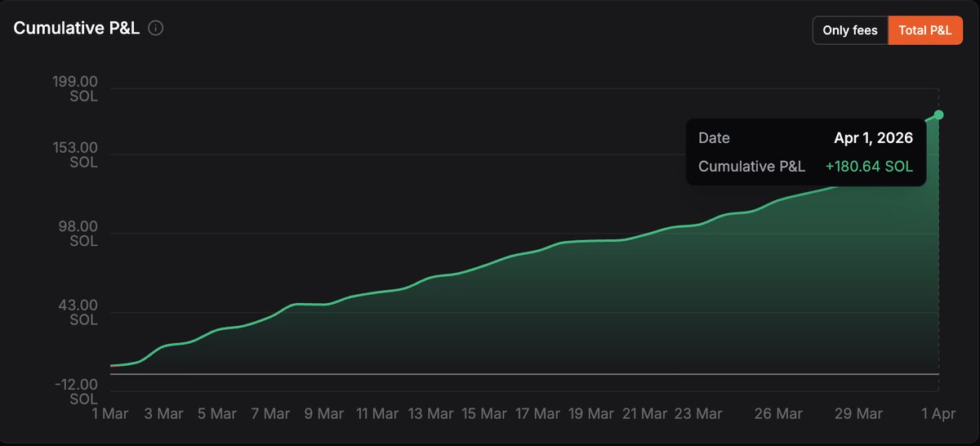Click the 7 Mar date label
The image size is (980, 446).
(270, 414)
